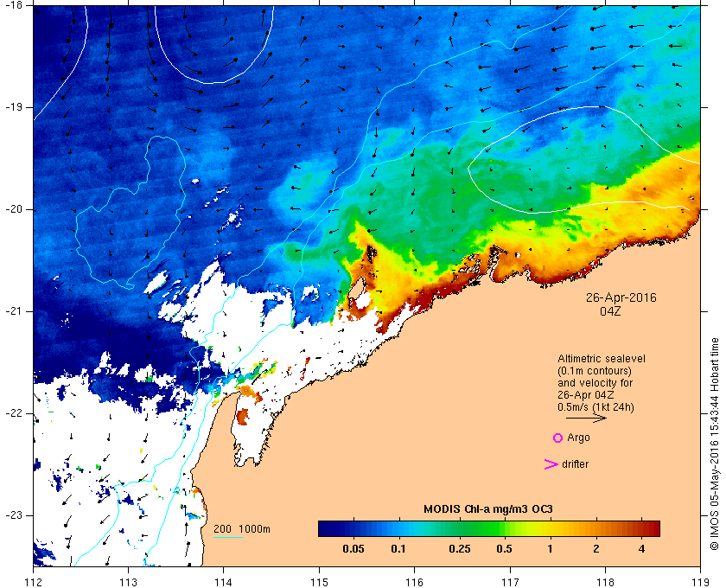Click the 'and velocity for' legend text

click(595, 383)
